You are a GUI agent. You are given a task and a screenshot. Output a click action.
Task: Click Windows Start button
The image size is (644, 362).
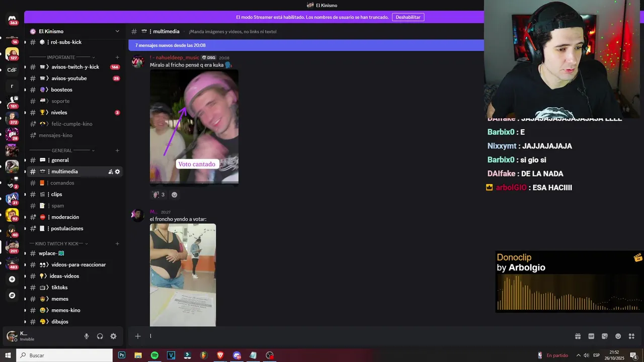(8, 355)
